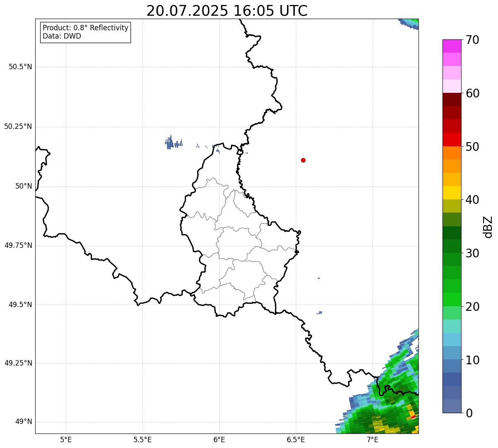This screenshot has width=498, height=448.
Task: Click the magenta top swatch of colorbar
Action: coord(452,46)
